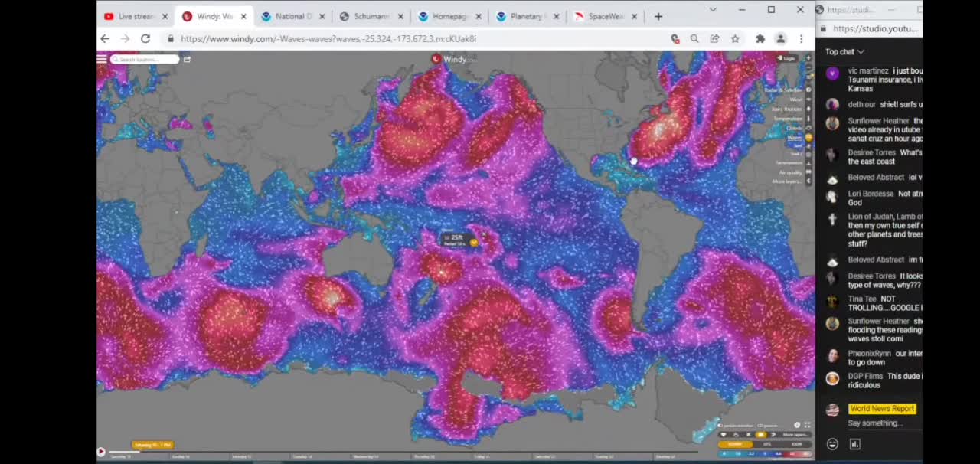Viewport: 980px width, 464px height.
Task: Reload the Windy page
Action: [145, 38]
